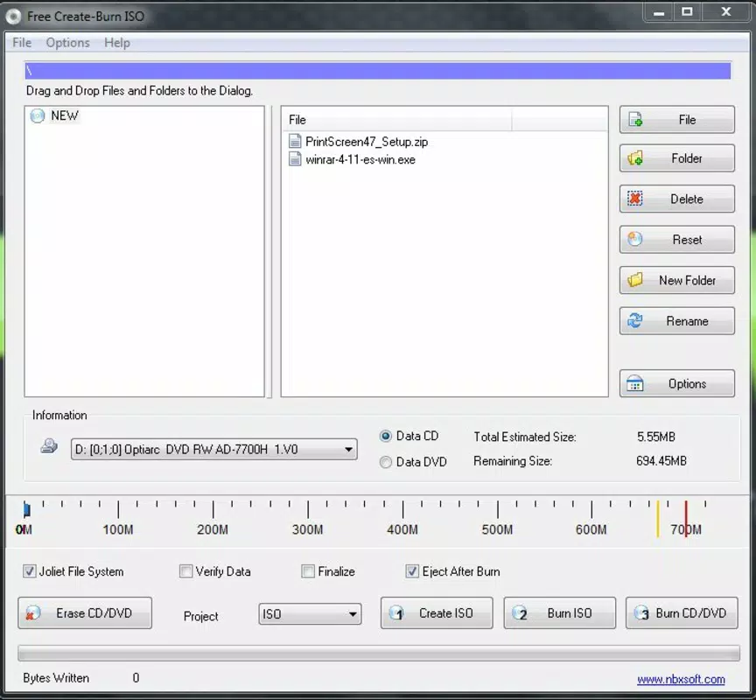
Task: Open the Help menu
Action: pyautogui.click(x=117, y=43)
